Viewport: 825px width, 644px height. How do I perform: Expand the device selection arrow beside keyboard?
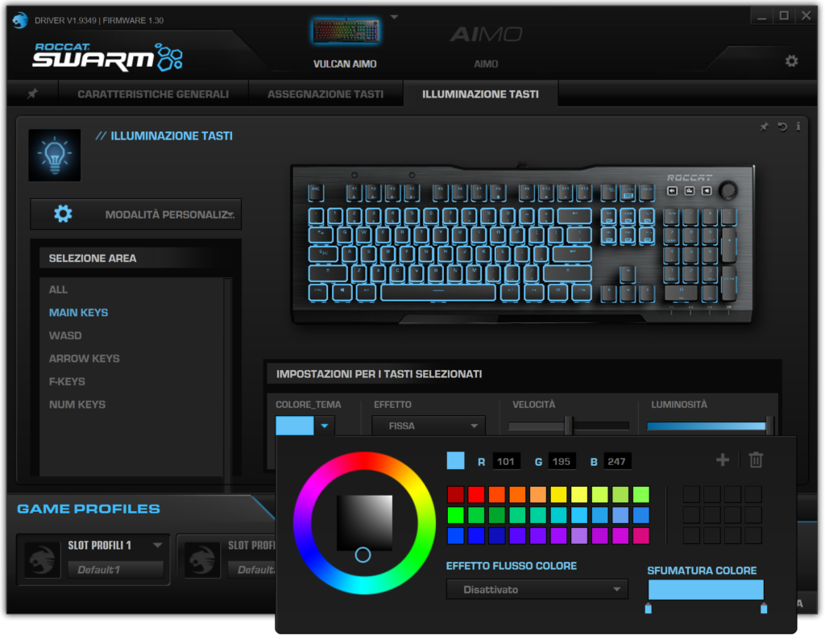(394, 18)
